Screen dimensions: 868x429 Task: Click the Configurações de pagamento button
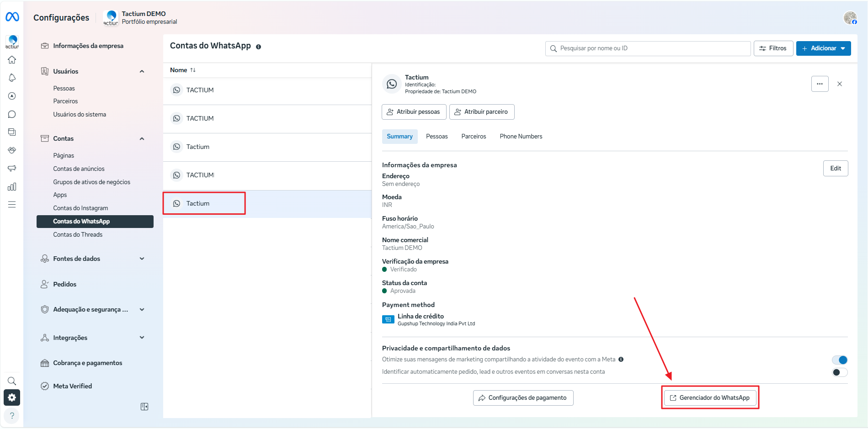tap(523, 398)
